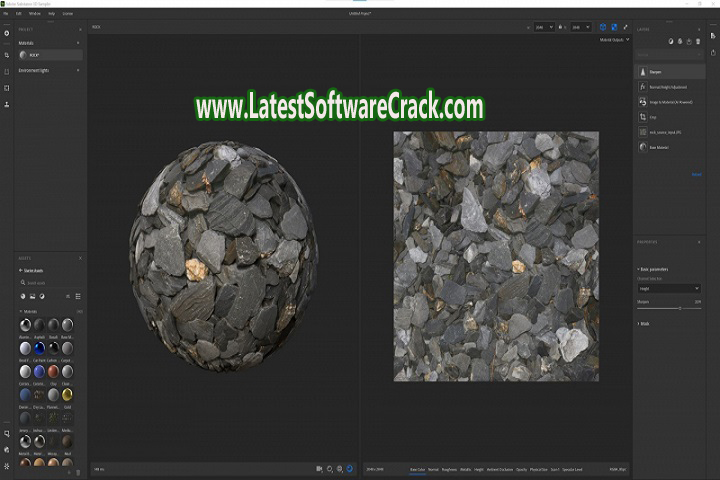This screenshot has width=720, height=480.
Task: Toggle the 3D view button
Action: tap(603, 27)
